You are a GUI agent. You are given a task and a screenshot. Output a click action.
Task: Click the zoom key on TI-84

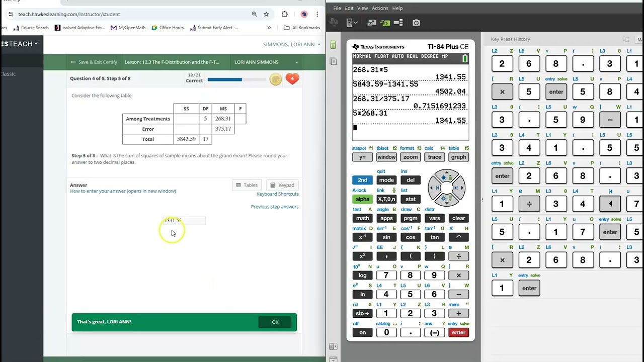pyautogui.click(x=411, y=157)
